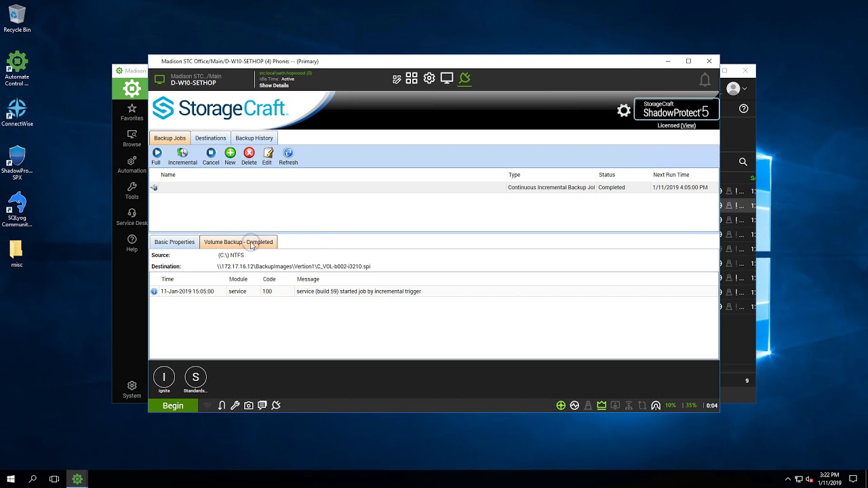The image size is (868, 488).
Task: Open ShadowProtect SPX desktop shortcut
Action: pyautogui.click(x=17, y=163)
